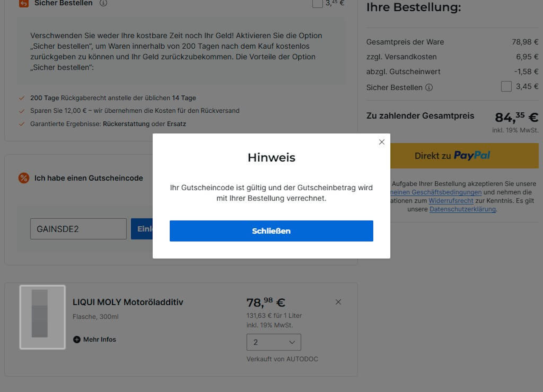Tick the Sicher Bestellen checkbox in order summary
This screenshot has height=392, width=543.
click(506, 86)
